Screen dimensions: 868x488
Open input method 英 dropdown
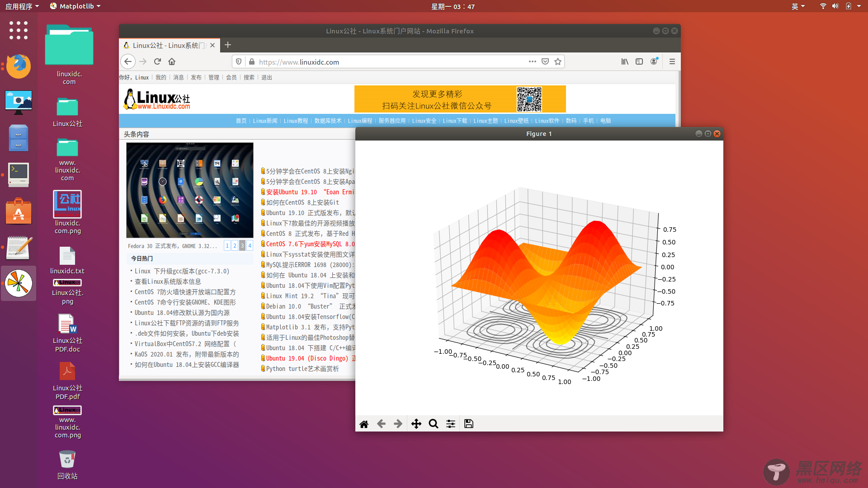coord(798,6)
